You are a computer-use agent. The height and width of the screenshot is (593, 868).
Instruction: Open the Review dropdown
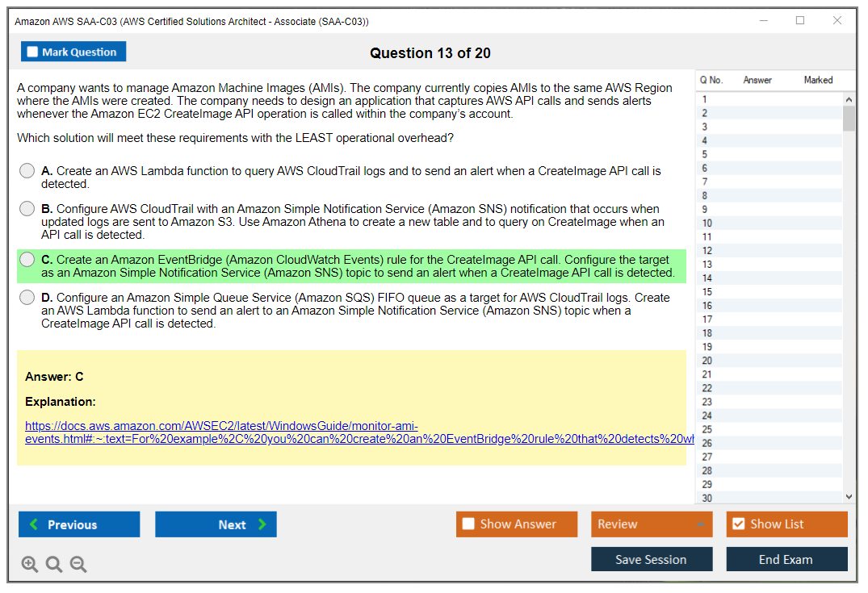(652, 524)
